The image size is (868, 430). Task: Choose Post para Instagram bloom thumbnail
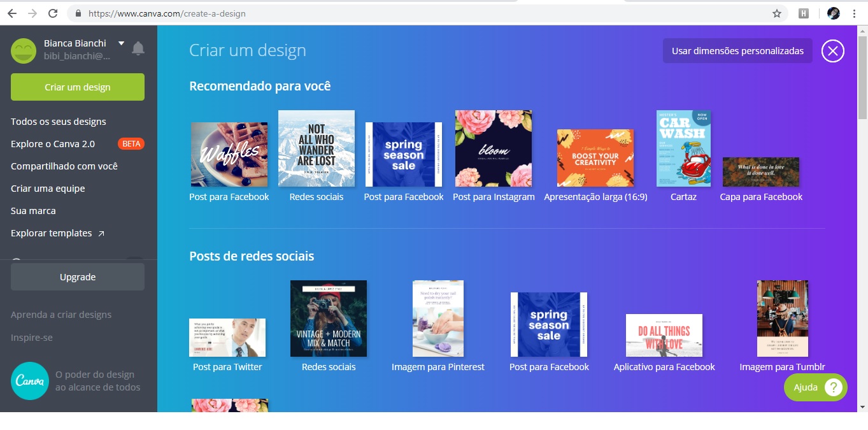tap(494, 148)
